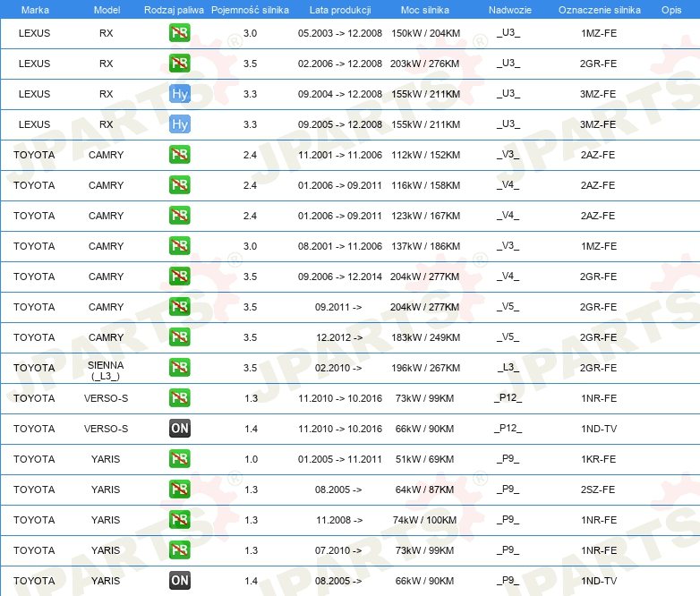Click the 01.2005 -> 11.2011 date cell

tap(340, 459)
